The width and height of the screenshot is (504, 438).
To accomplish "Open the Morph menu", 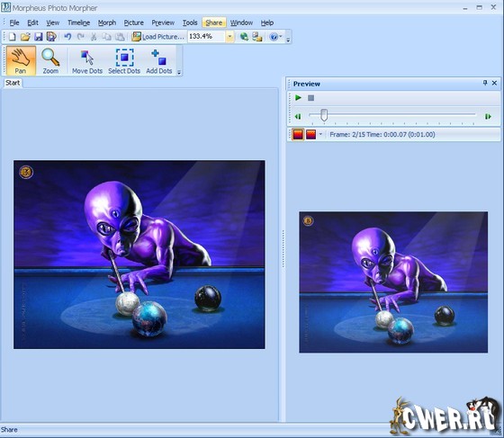I will tap(107, 22).
